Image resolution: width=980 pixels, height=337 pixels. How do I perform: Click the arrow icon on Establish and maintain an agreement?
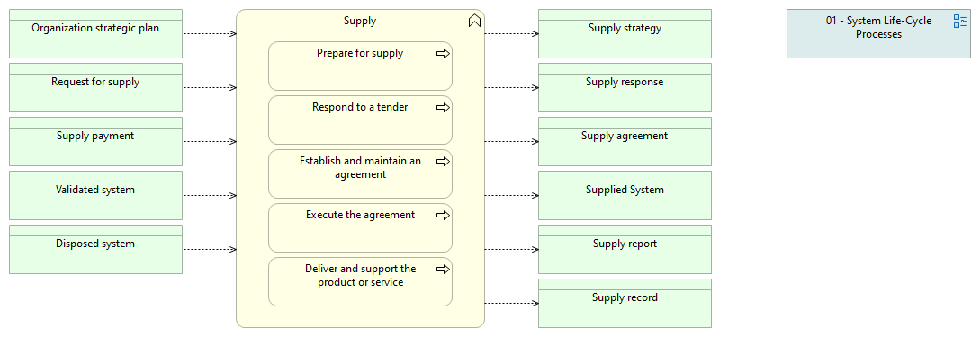(x=443, y=162)
